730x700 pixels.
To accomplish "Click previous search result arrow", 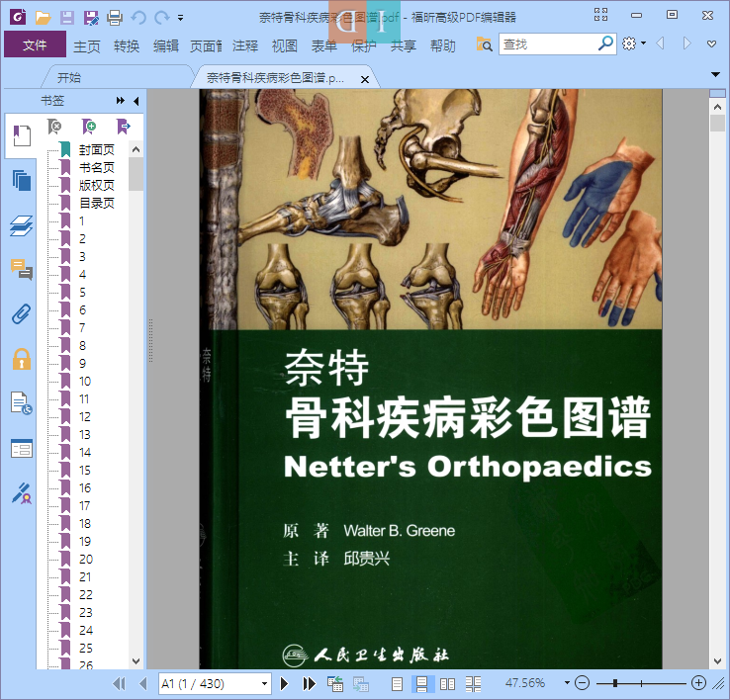I will coord(660,44).
